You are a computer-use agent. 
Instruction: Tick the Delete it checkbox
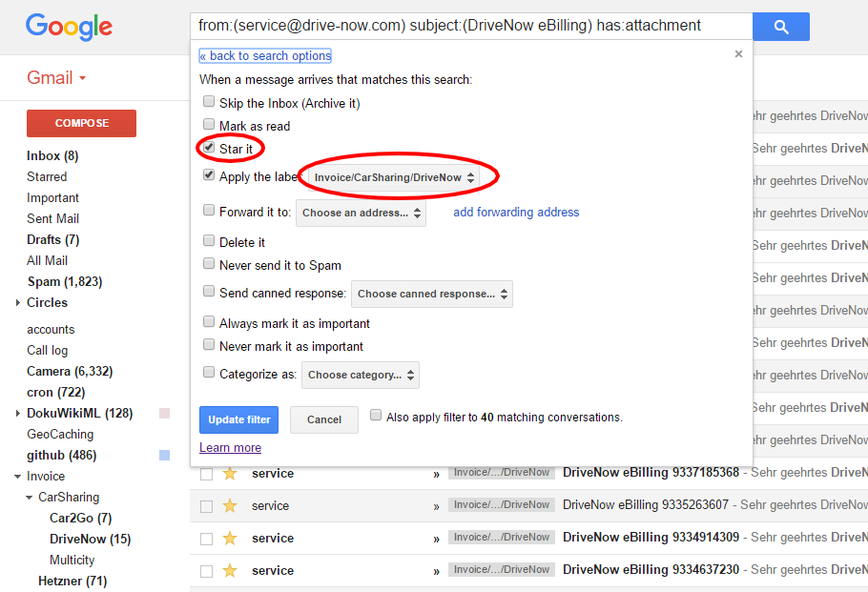point(209,240)
